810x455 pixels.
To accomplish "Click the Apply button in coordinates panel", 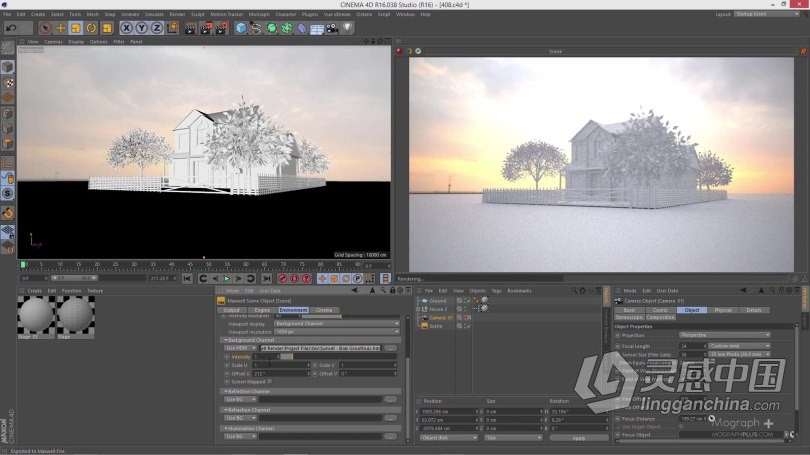I will [x=579, y=438].
